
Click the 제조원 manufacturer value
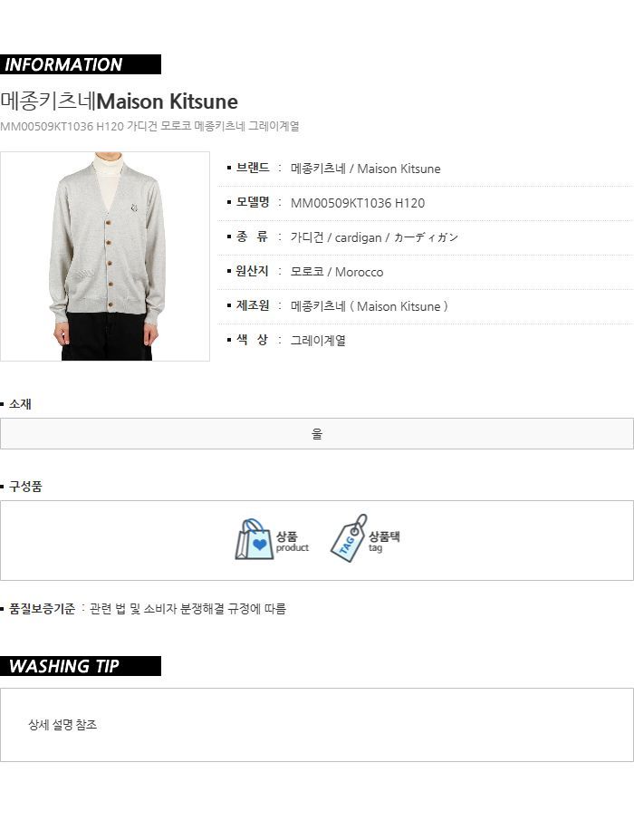(x=369, y=306)
